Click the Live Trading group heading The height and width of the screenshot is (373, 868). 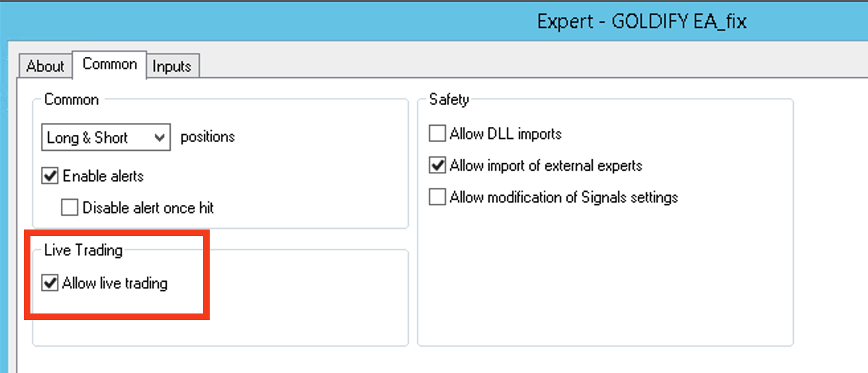[83, 250]
